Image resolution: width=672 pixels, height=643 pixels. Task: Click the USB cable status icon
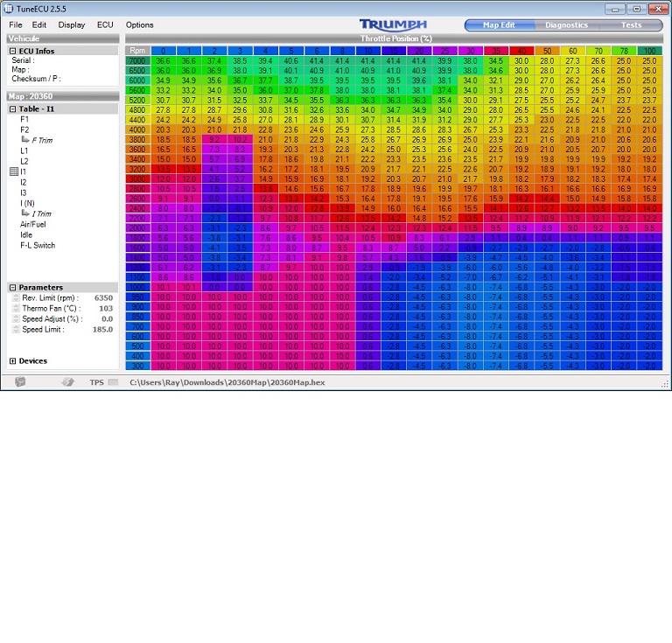tap(66, 381)
